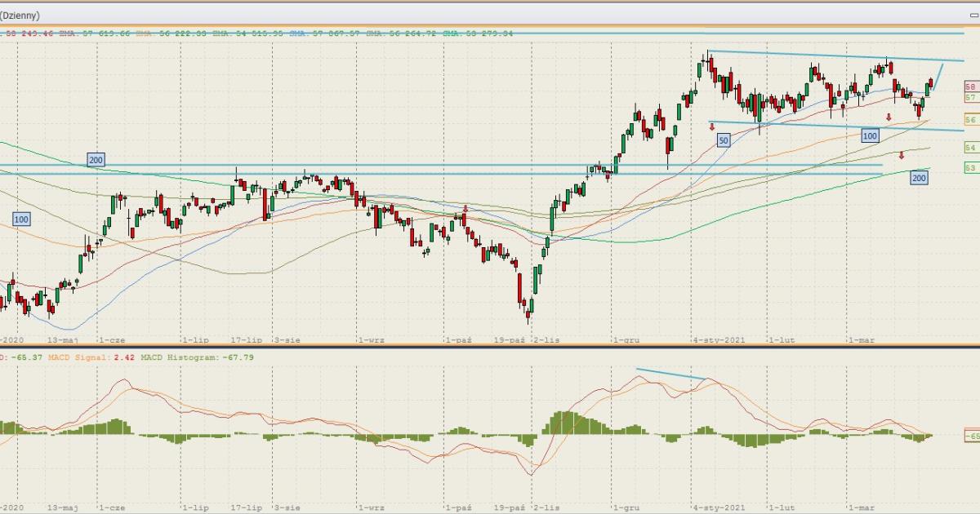Image resolution: width=980 pixels, height=514 pixels.
Task: Click the red arrow marker near 1-paź
Action: pyautogui.click(x=465, y=209)
